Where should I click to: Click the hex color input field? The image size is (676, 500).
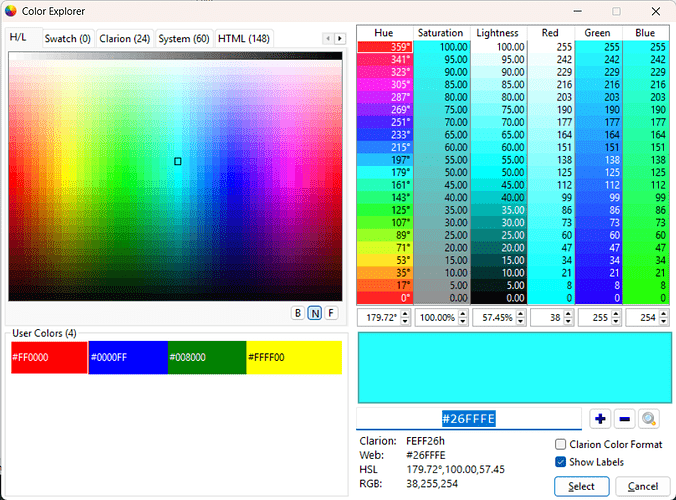click(470, 419)
